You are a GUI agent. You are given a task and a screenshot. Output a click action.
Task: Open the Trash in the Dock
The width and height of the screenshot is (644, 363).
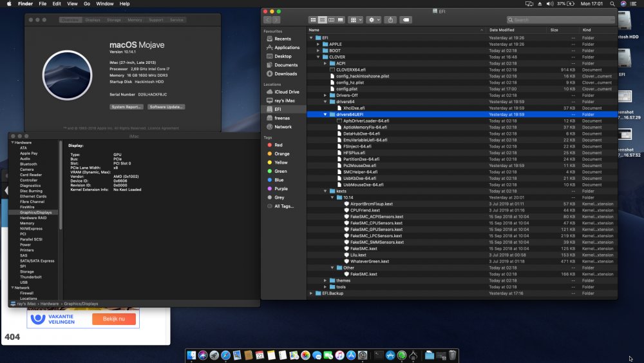coord(452,356)
